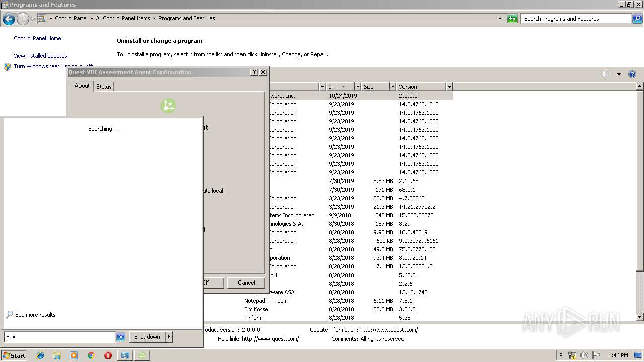Select the Control Panel taskbar button
The width and height of the screenshot is (644, 362).
tap(124, 355)
